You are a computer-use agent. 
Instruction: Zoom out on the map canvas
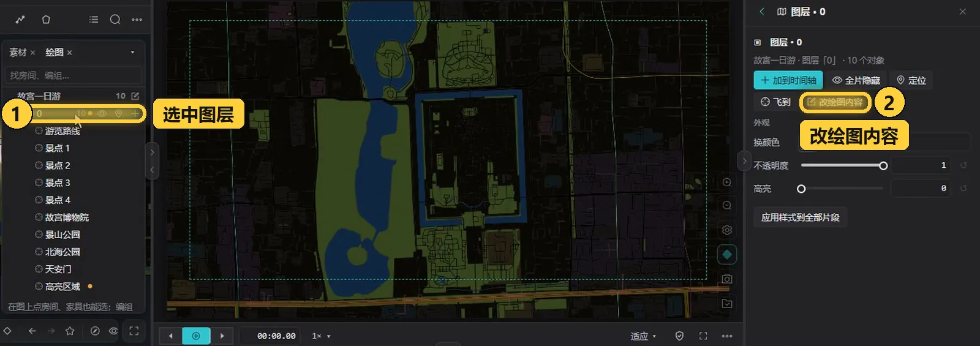(727, 206)
